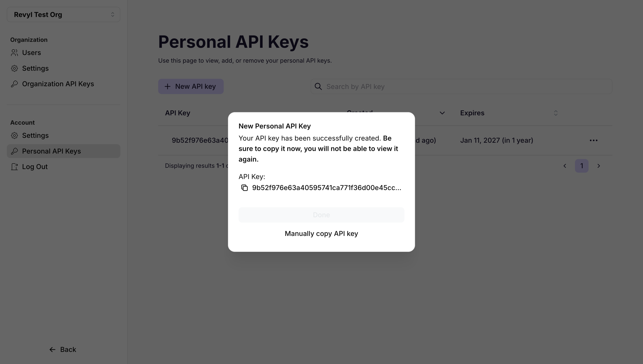Click the Log Out icon
This screenshot has width=643, height=364.
point(14,167)
